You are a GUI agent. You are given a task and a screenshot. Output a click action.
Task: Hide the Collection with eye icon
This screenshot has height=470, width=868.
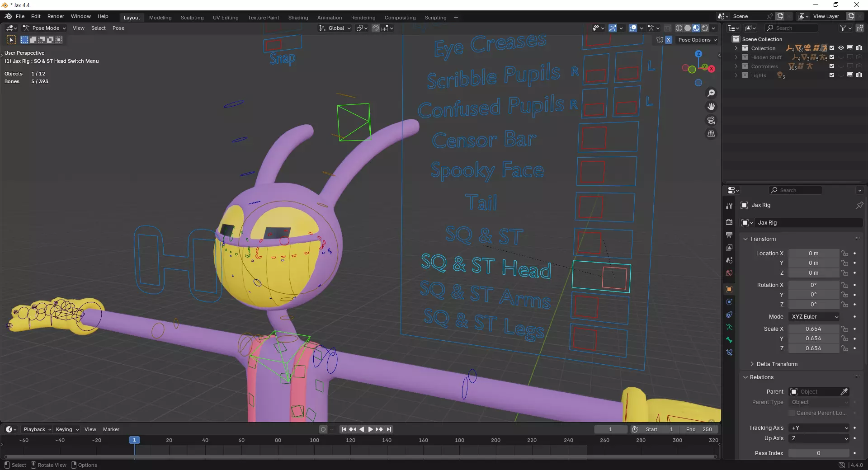(x=841, y=48)
